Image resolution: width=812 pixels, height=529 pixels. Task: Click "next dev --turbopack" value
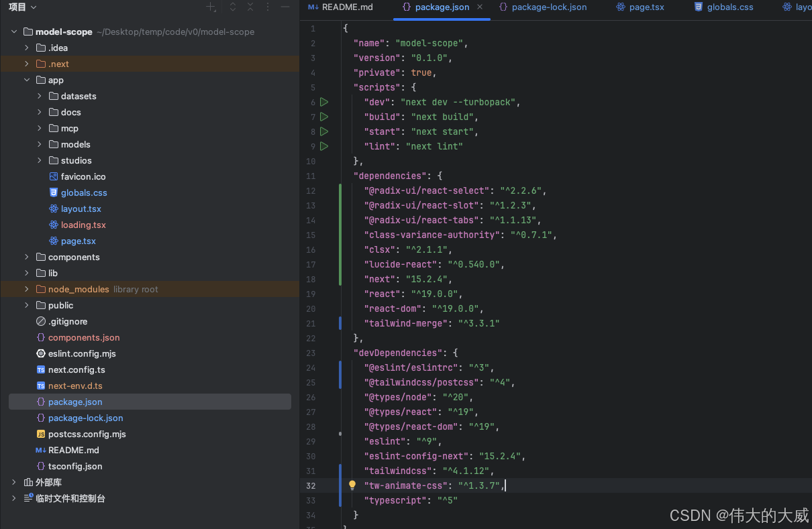[458, 102]
